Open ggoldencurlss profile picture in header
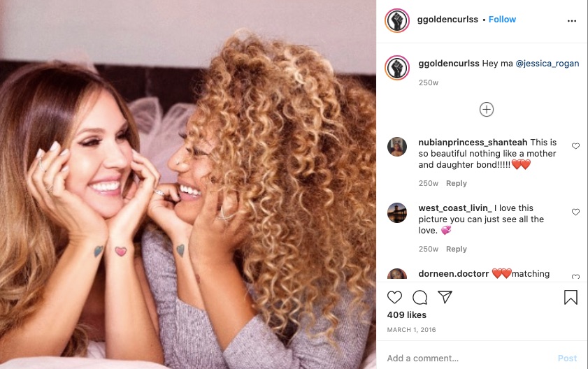 point(396,20)
